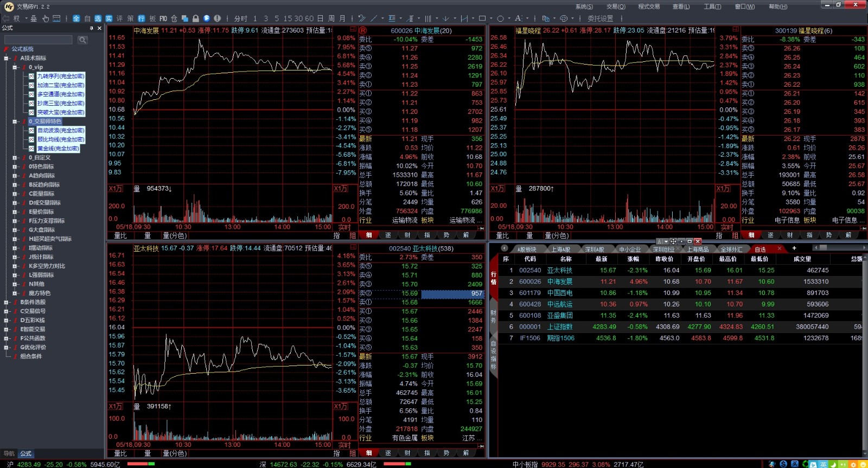
Task: Toggle the 选 blue toolbar button
Action: (x=98, y=18)
